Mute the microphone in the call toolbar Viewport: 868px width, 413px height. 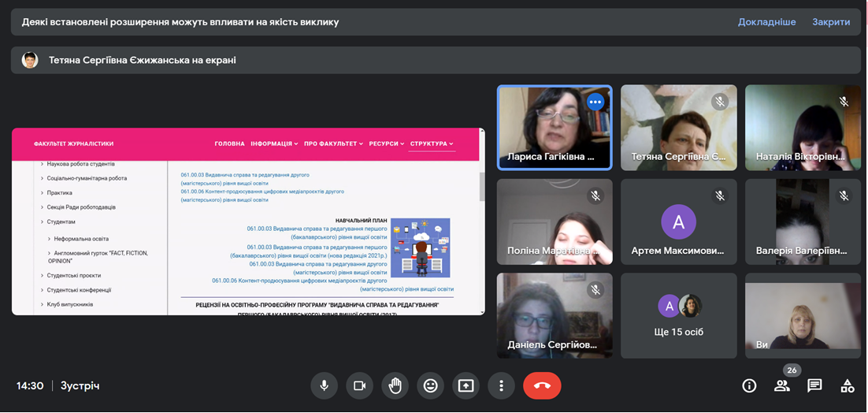click(x=325, y=386)
